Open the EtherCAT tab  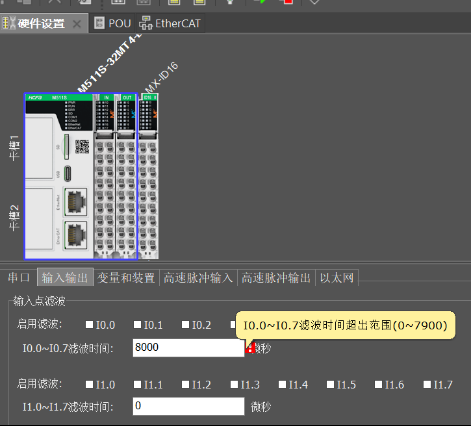click(x=170, y=23)
